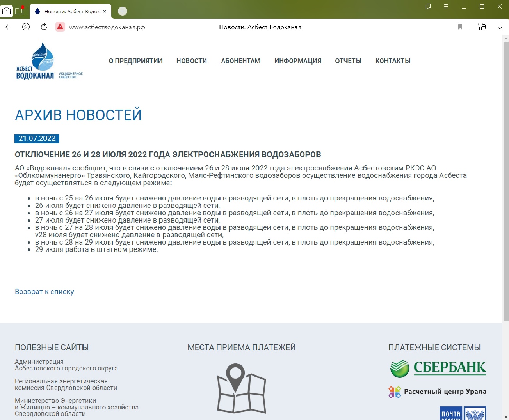Click the ПОЛЕЗНЫЕ САЙТЫ footer heading
The image size is (509, 420).
point(52,347)
